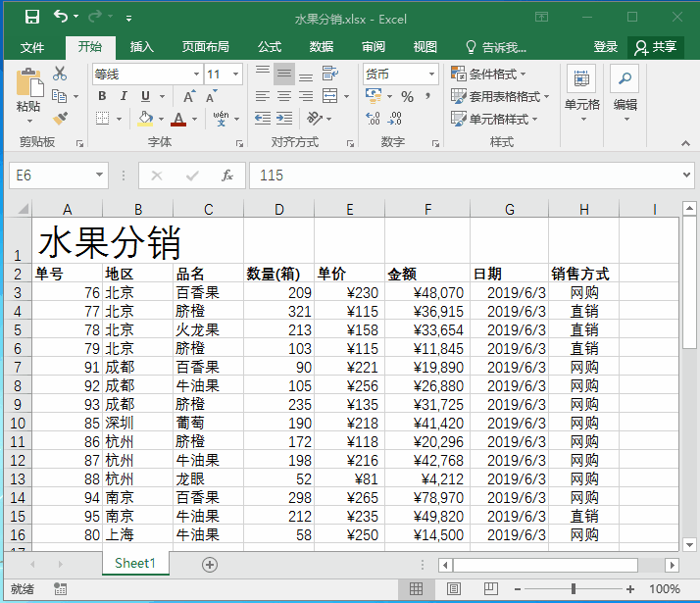Switch to Page Layout view button
This screenshot has height=603, width=700.
coord(454,589)
